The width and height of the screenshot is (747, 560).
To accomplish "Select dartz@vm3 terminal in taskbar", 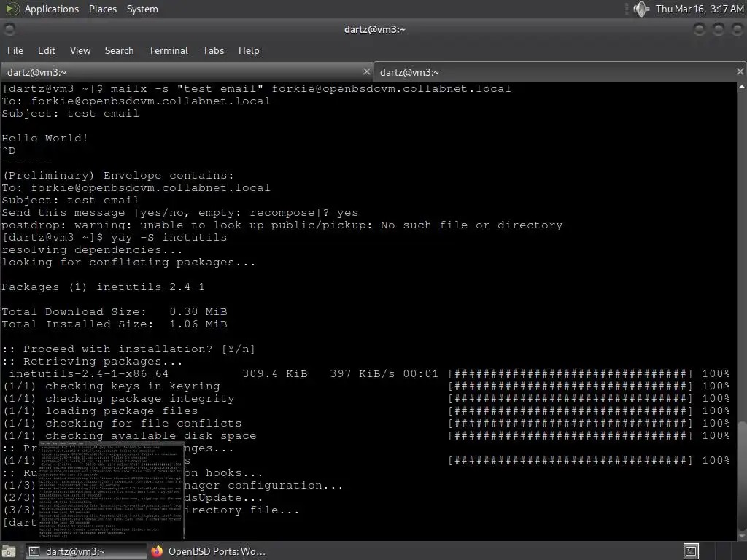I will (85, 551).
